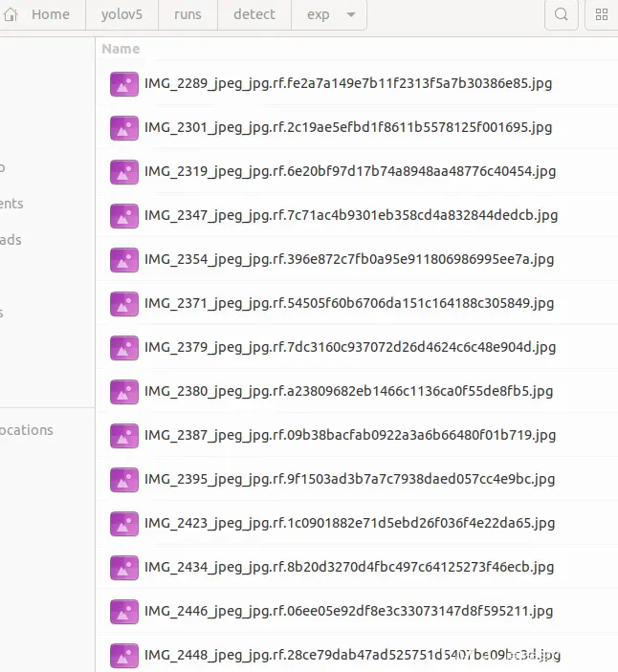Open dropdown arrow next to exp
Image resolution: width=618 pixels, height=672 pixels.
(351, 15)
